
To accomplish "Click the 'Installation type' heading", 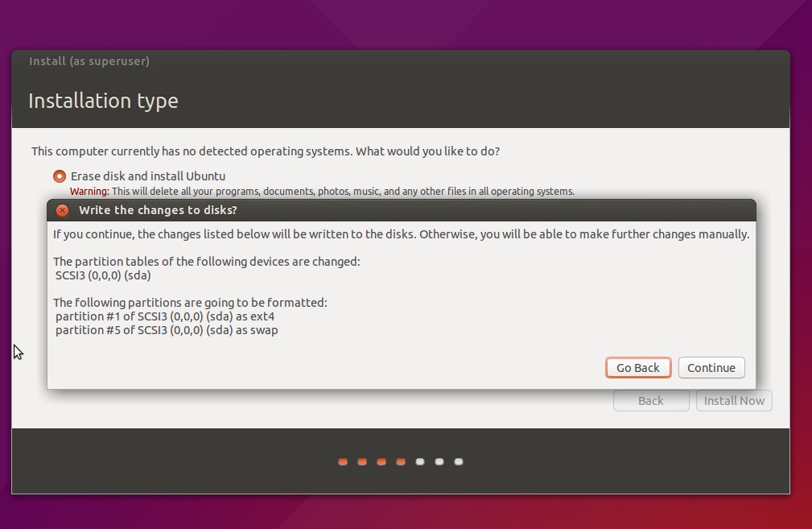I will 103,101.
